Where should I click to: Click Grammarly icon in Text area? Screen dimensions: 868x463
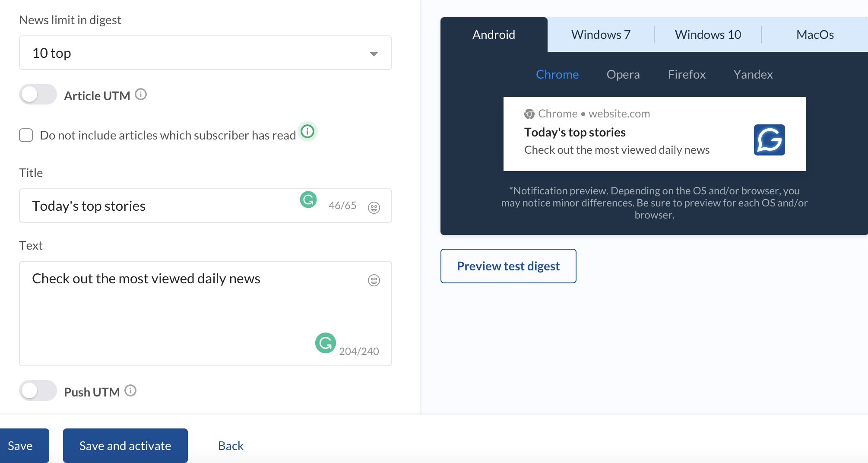(325, 343)
